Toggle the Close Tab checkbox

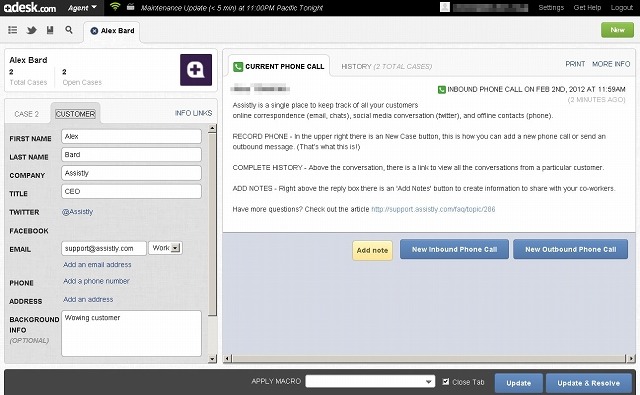tap(446, 382)
